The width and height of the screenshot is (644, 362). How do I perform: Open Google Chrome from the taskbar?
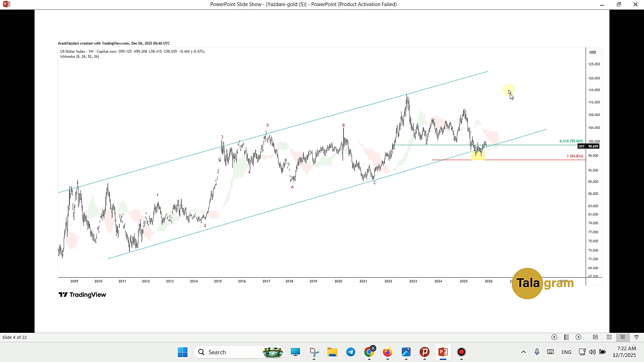point(369,352)
